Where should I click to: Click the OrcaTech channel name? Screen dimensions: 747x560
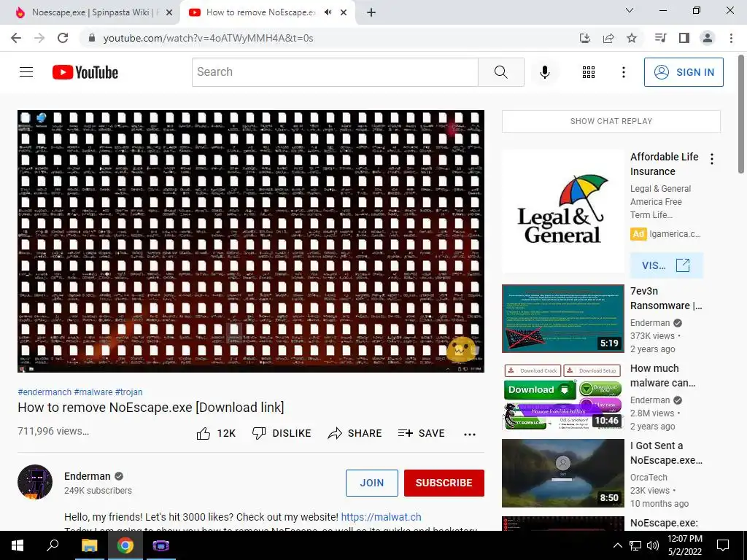[649, 477]
